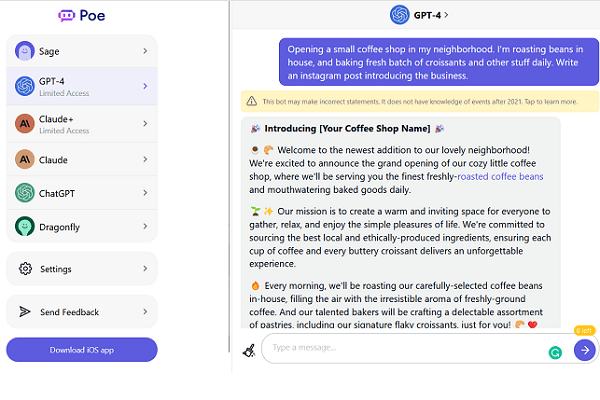
Task: Select Sage in the bot list
Action: point(82,51)
